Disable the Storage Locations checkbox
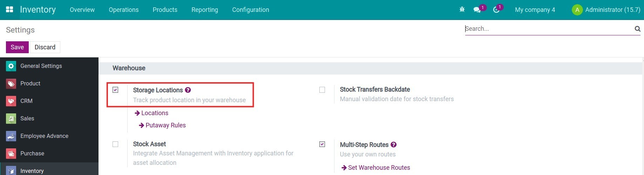The image size is (644, 175). tap(115, 90)
